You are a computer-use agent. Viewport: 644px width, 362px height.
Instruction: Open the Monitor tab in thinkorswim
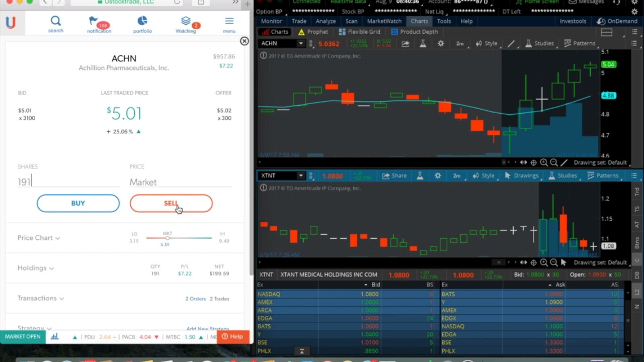[271, 21]
